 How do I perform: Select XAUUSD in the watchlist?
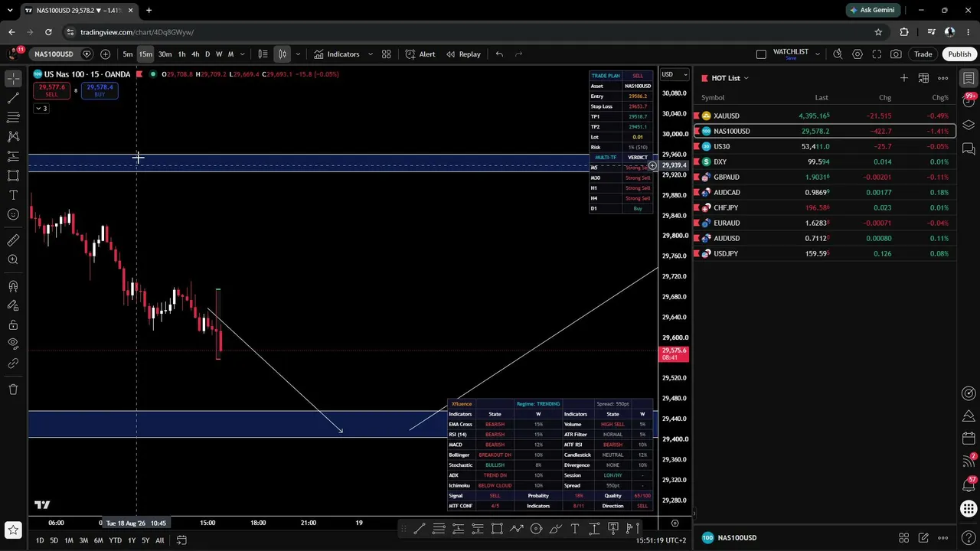(x=825, y=116)
